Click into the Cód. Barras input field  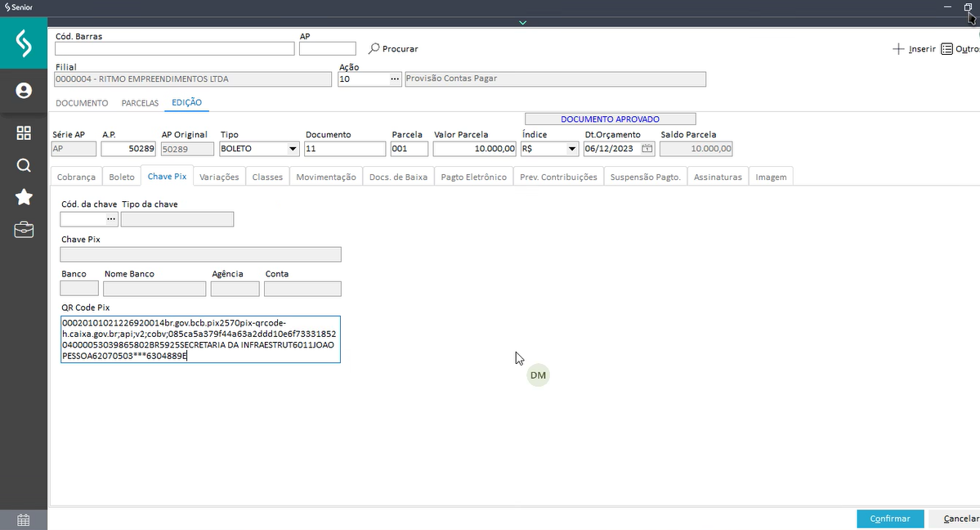point(174,49)
